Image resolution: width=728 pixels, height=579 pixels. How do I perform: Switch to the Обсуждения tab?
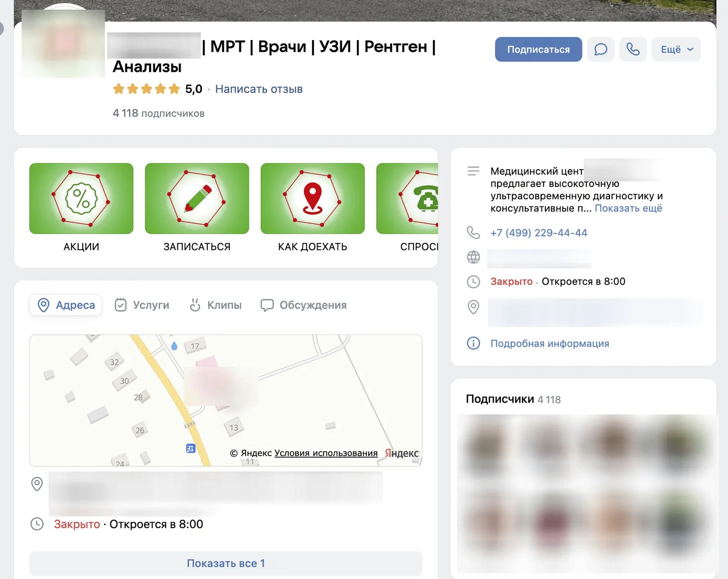click(303, 305)
